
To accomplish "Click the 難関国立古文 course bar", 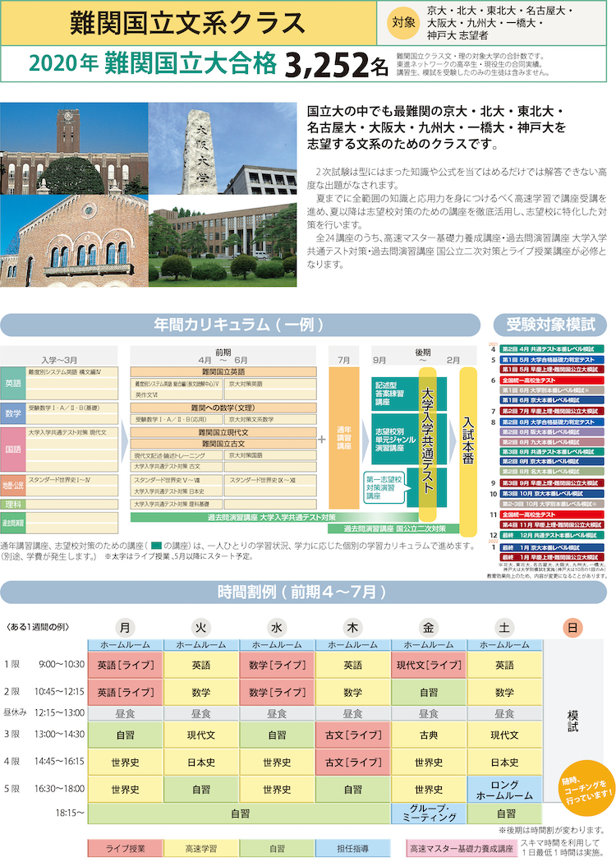I will click(223, 444).
